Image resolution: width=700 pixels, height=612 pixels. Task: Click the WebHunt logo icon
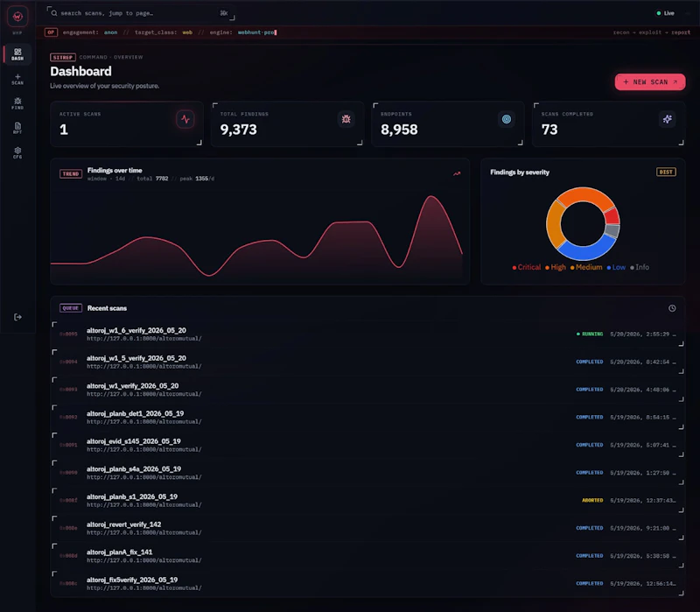coord(17,17)
